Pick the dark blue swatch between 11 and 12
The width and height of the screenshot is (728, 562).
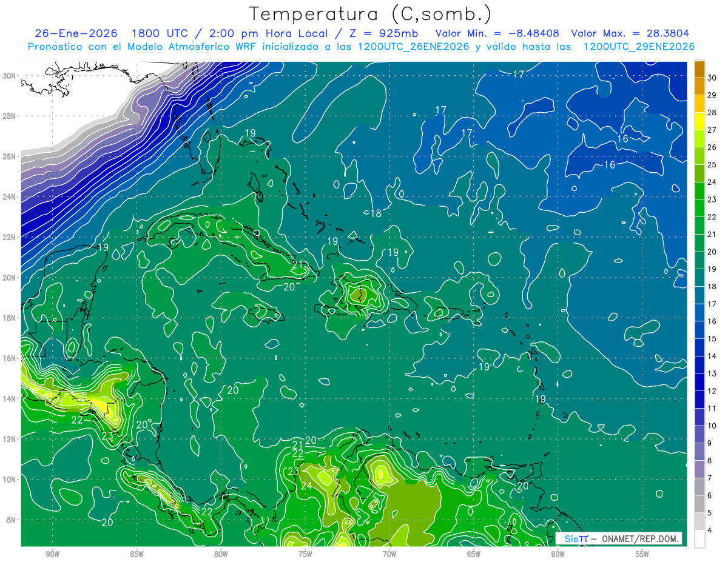(700, 400)
